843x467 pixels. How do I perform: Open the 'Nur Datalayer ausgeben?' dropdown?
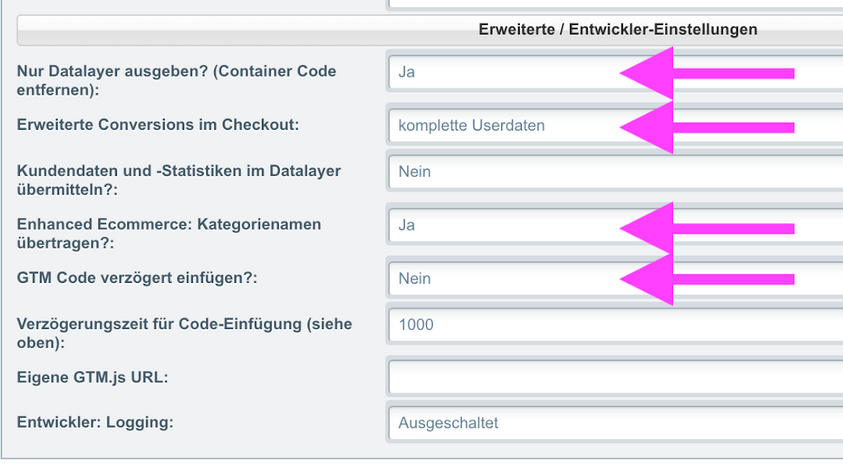(x=500, y=72)
